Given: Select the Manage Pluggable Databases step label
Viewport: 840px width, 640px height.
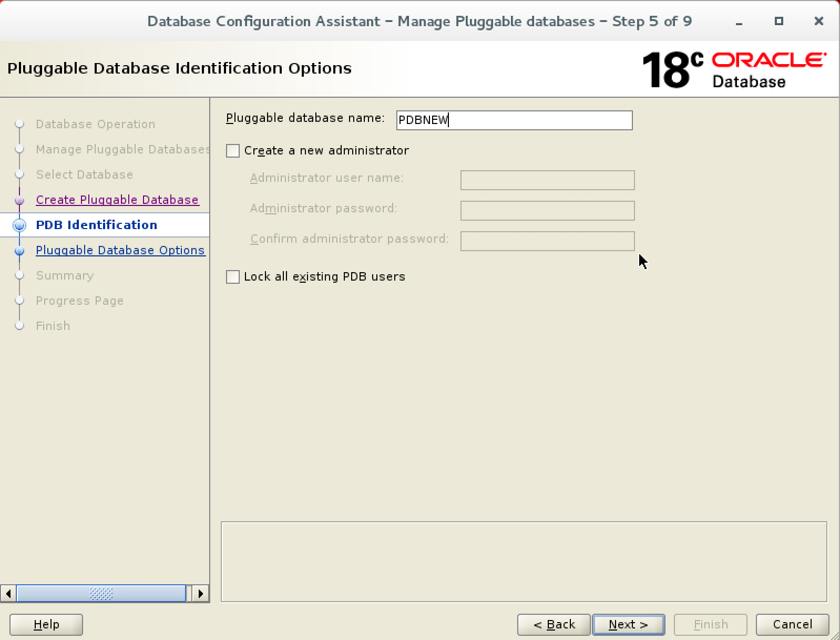Looking at the screenshot, I should (x=122, y=149).
